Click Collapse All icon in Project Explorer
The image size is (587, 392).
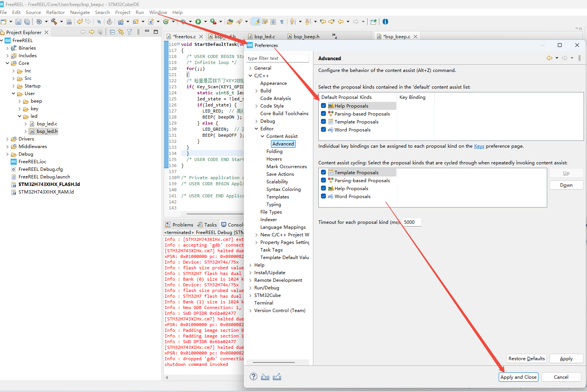point(112,32)
